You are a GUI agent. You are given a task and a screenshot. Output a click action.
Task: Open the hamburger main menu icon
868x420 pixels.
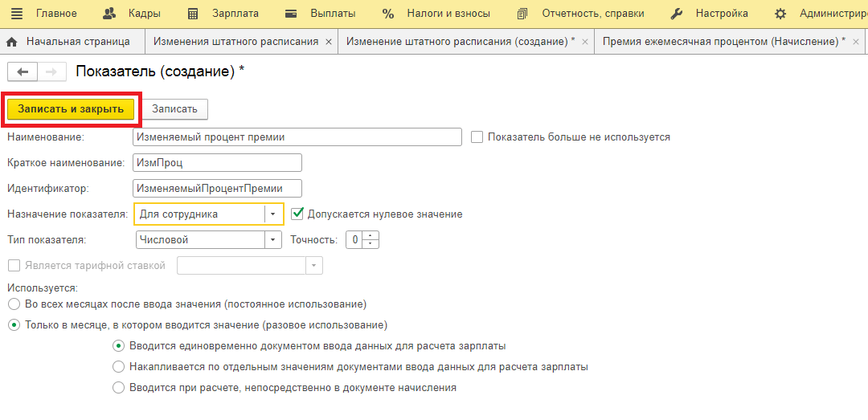(x=16, y=14)
